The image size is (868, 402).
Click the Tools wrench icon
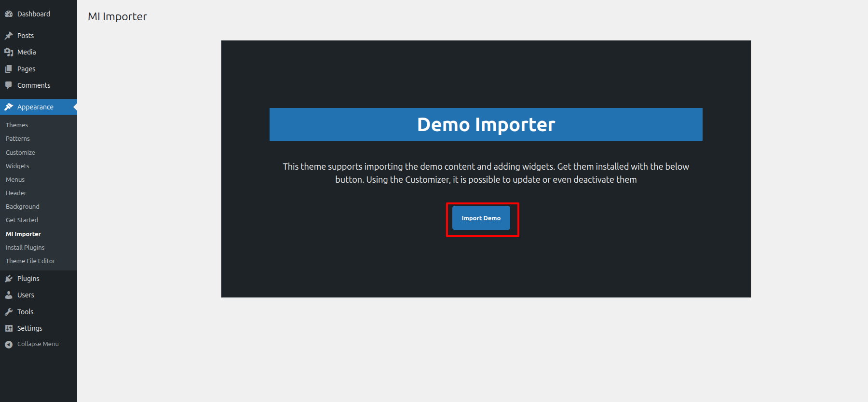9,312
